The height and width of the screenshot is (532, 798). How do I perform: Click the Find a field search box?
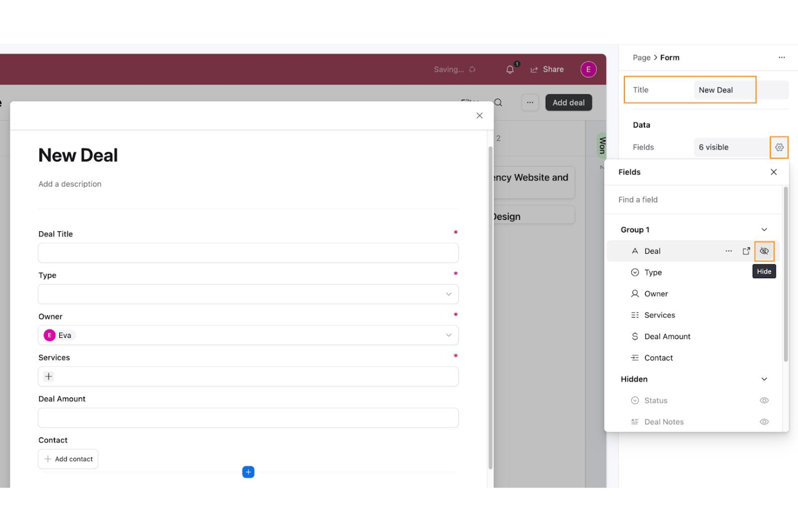pyautogui.click(x=692, y=199)
